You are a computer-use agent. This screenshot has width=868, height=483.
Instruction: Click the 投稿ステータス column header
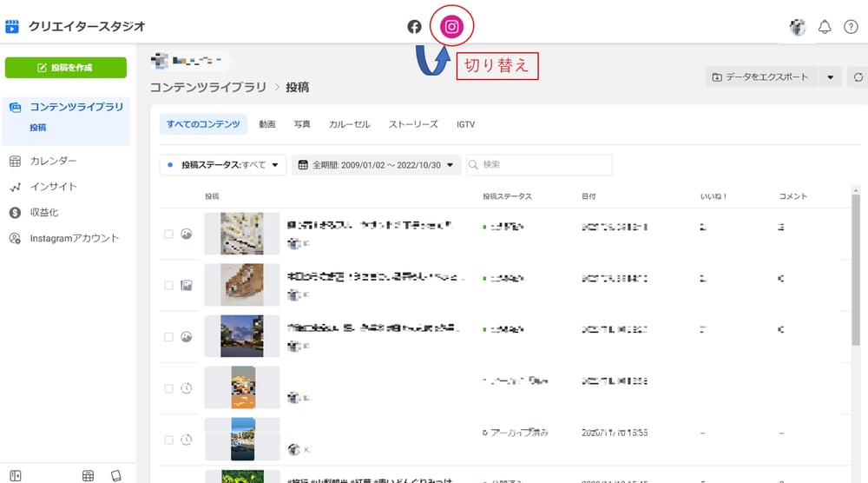point(507,196)
